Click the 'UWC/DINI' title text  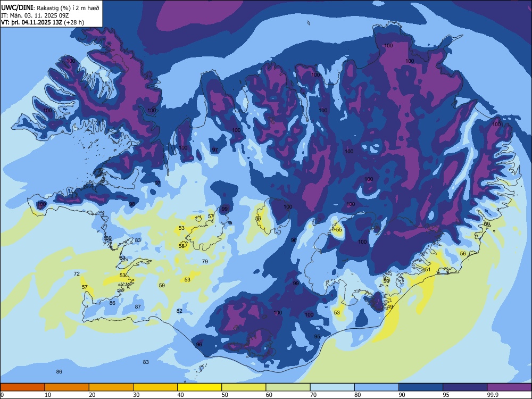[x=17, y=7]
